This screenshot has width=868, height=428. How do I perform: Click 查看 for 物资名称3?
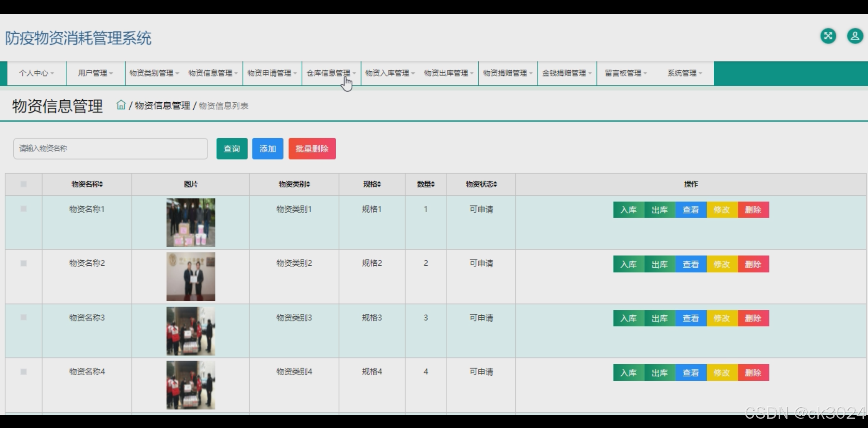click(690, 318)
